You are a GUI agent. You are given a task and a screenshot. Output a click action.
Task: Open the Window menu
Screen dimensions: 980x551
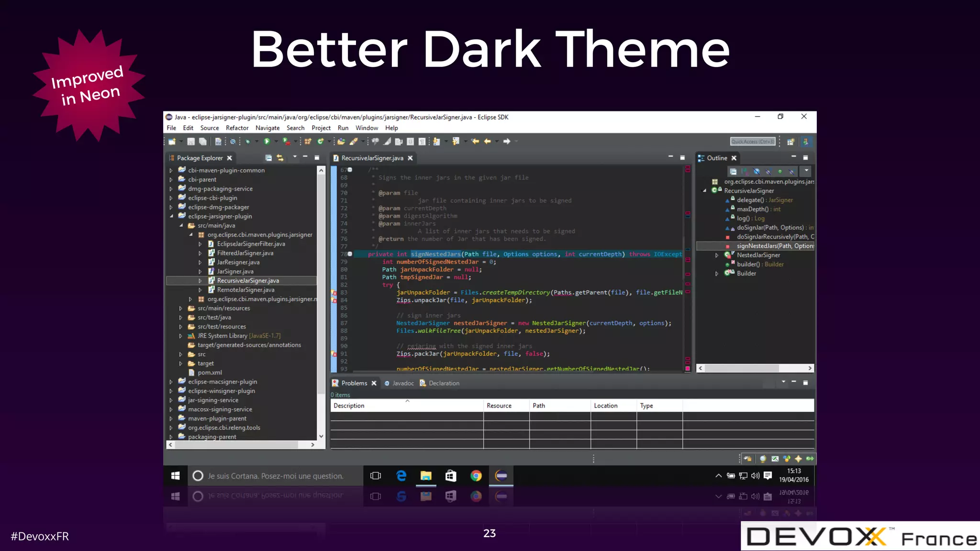tap(367, 128)
